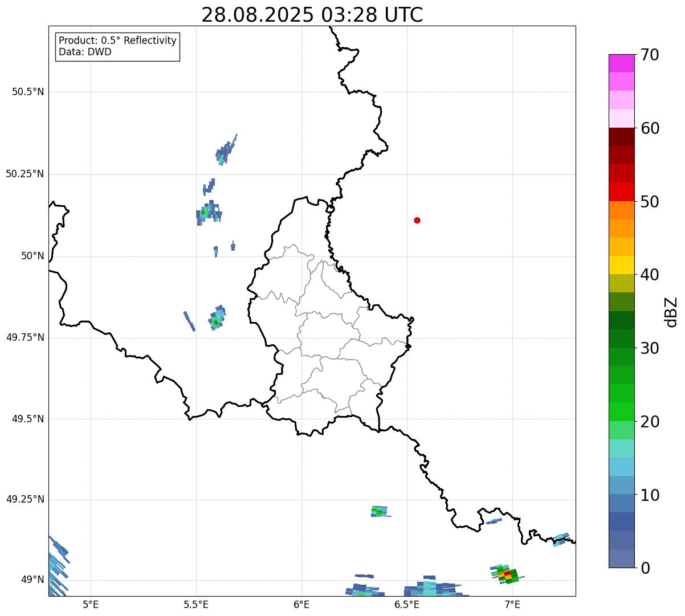Click the 50.5°N latitude tick label
This screenshot has width=685, height=616.
27,92
